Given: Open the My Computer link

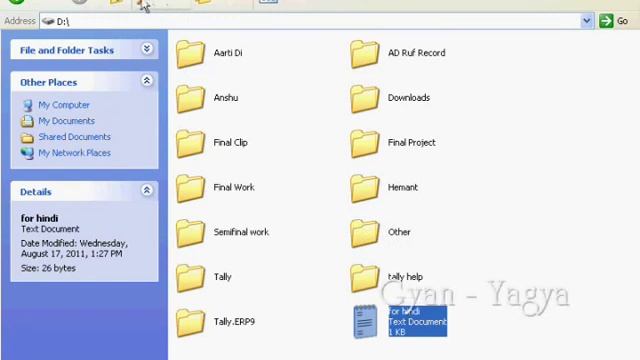Looking at the screenshot, I should point(64,105).
